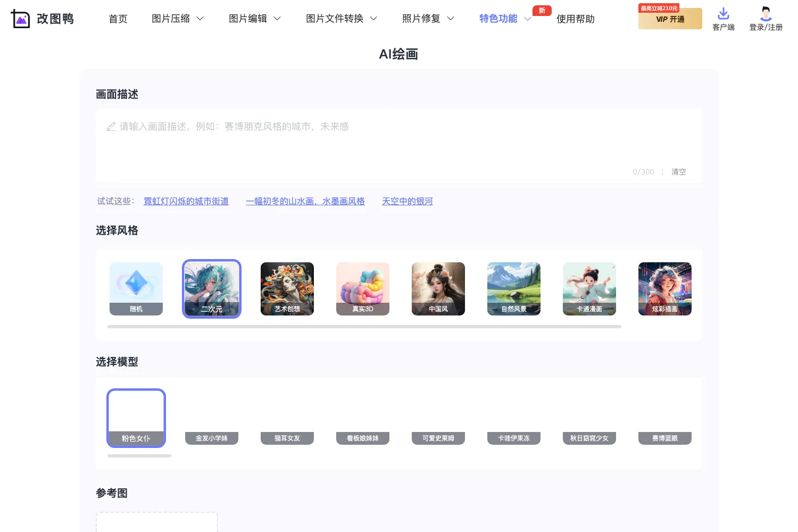Pick the 卡哇伊果冻 model
The width and height of the screenshot is (798, 532).
tap(514, 418)
